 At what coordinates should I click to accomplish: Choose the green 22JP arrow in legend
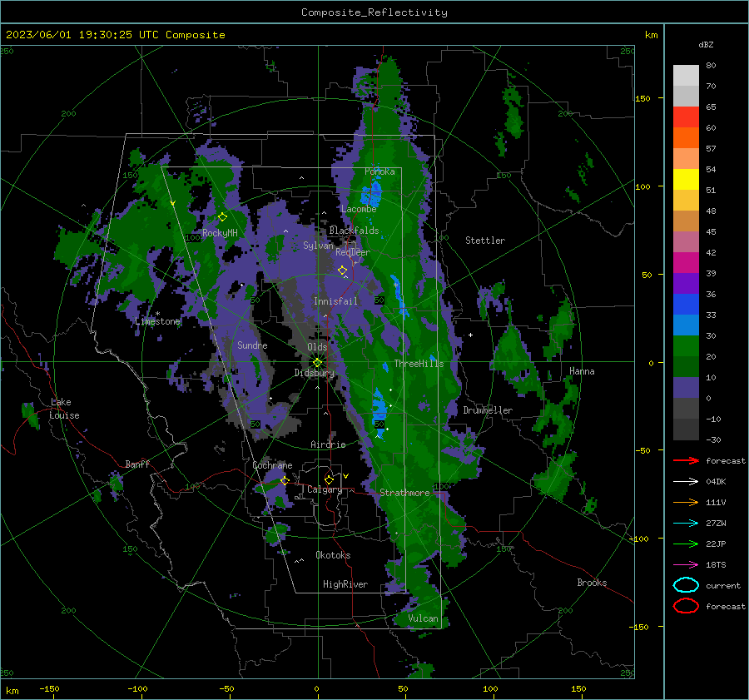point(686,544)
